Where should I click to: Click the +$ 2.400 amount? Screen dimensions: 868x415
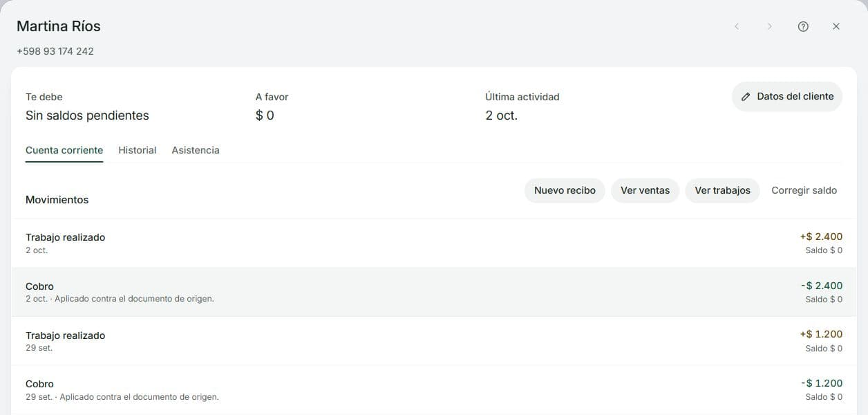[x=821, y=237]
